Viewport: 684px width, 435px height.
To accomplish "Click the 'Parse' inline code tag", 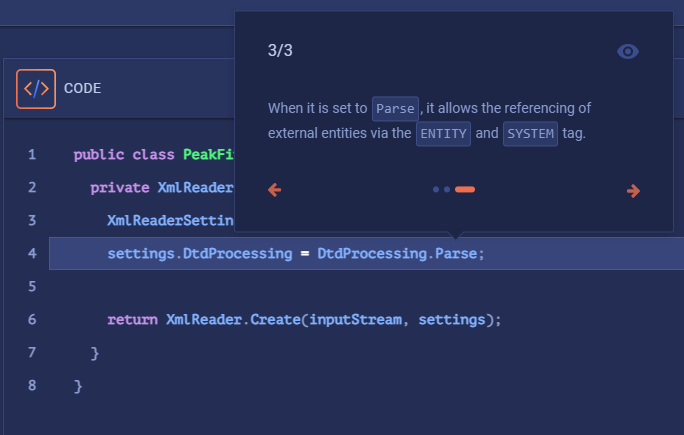I will click(395, 109).
